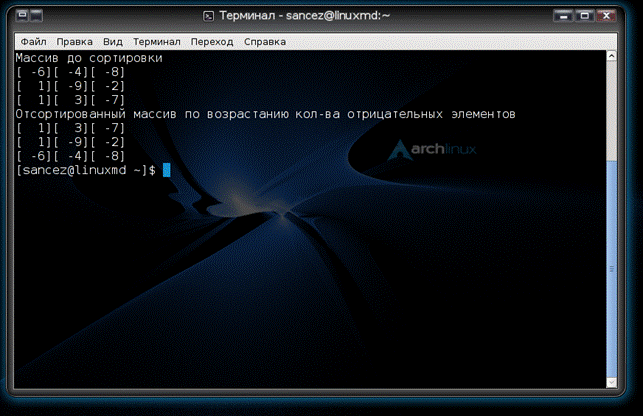Open the Файл menu
This screenshot has width=643, height=416.
[x=33, y=42]
